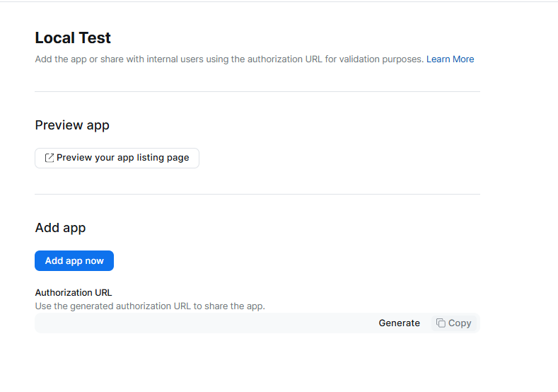Image resolution: width=558 pixels, height=392 pixels.
Task: Click the divider line above Add app
Action: [x=257, y=194]
